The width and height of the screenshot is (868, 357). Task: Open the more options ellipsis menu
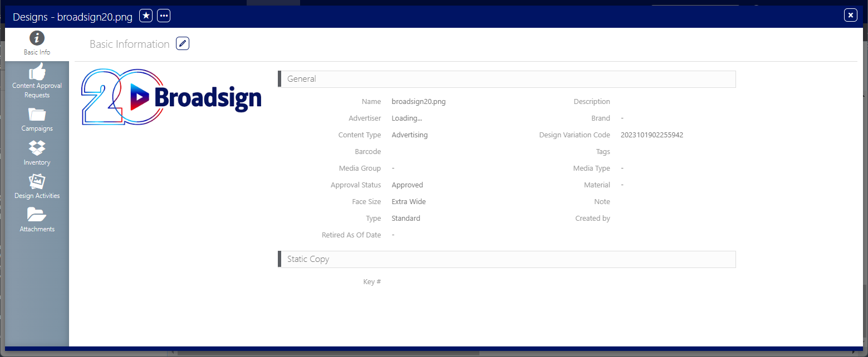tap(164, 16)
